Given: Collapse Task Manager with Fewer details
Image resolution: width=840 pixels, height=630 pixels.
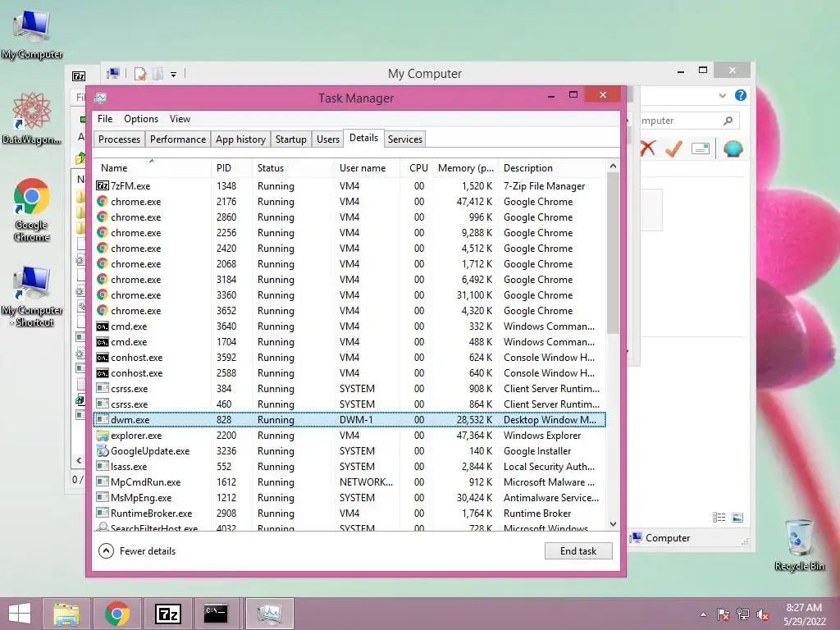Looking at the screenshot, I should pyautogui.click(x=137, y=550).
